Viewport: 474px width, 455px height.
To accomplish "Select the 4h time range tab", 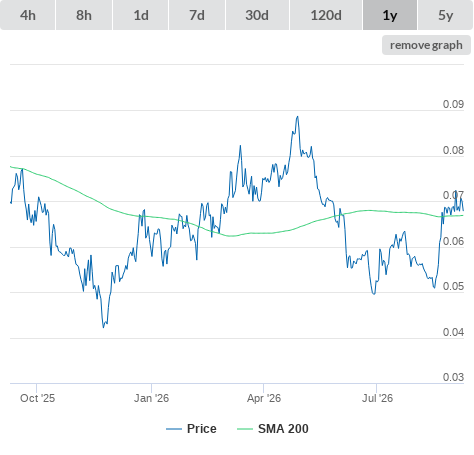I will [x=28, y=15].
